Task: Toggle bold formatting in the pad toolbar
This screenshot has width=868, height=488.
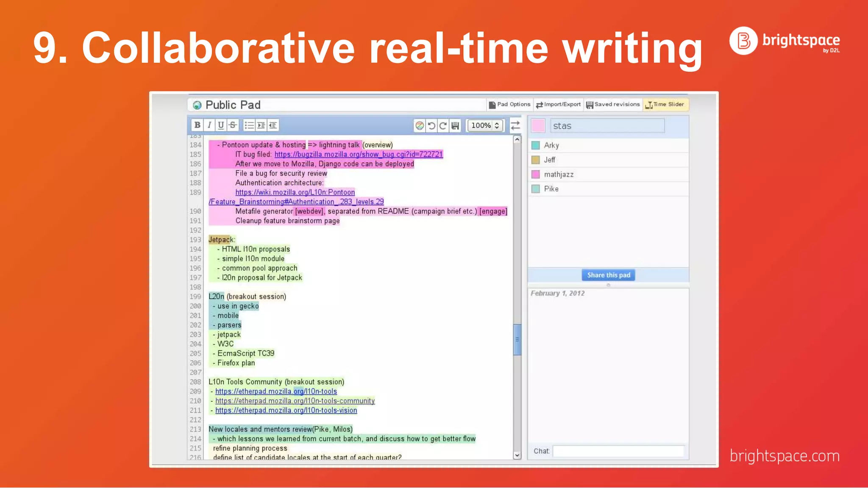Action: [x=197, y=125]
